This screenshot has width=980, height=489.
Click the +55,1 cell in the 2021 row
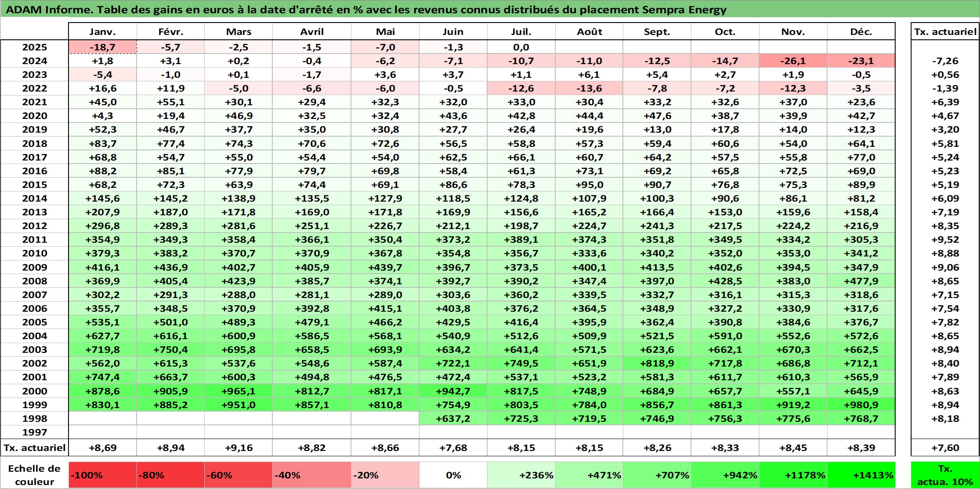(x=171, y=102)
